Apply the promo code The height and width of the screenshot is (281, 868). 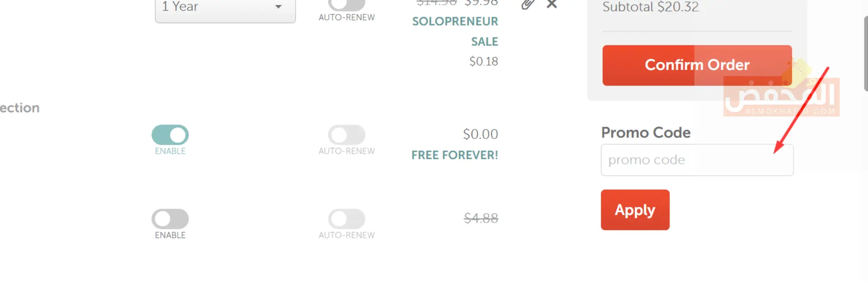[x=635, y=210]
